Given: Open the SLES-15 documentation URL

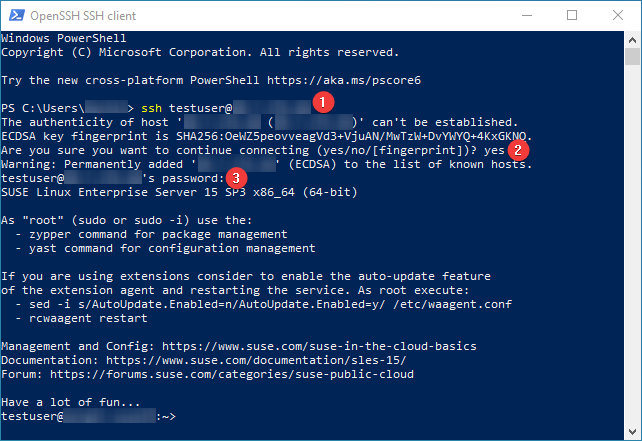Looking at the screenshot, I should pos(266,360).
